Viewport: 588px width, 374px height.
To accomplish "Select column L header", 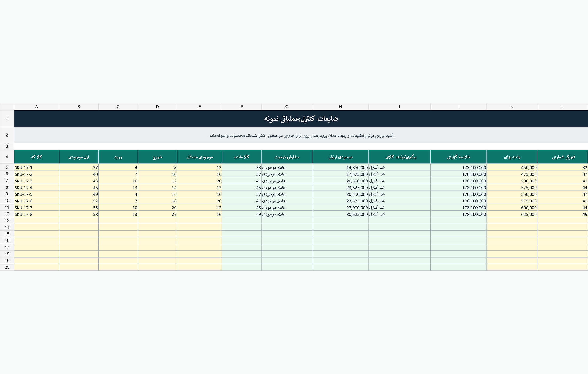I will [563, 107].
